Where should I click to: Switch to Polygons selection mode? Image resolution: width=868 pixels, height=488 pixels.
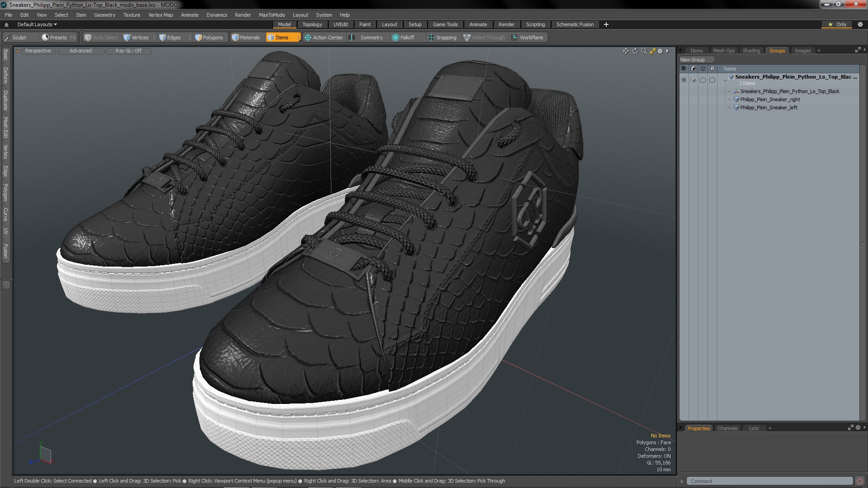coord(210,38)
